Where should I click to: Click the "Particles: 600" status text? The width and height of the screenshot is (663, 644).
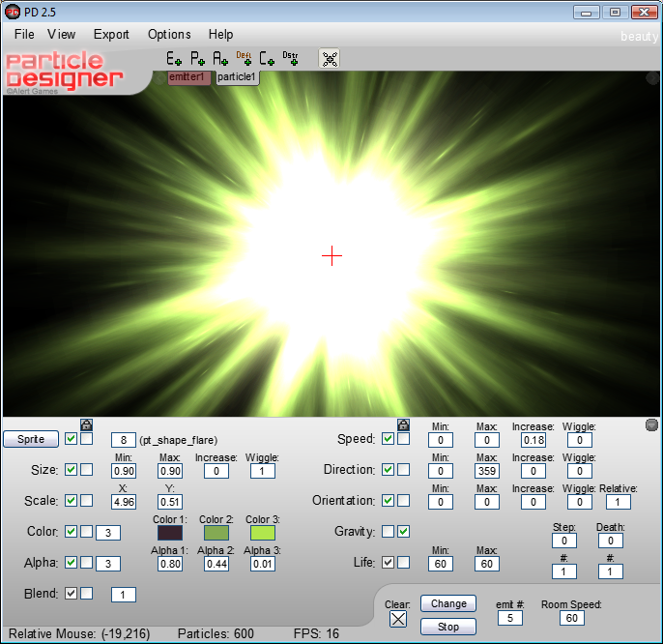tap(216, 633)
